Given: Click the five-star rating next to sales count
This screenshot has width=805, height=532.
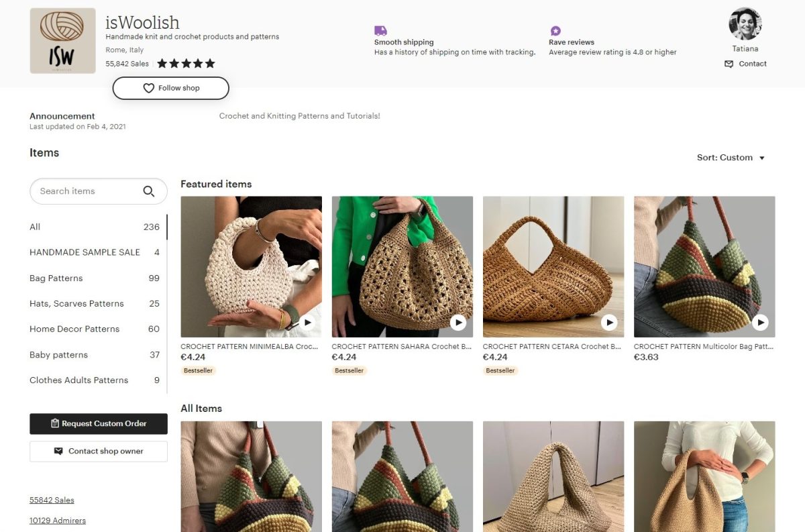Looking at the screenshot, I should pos(186,63).
